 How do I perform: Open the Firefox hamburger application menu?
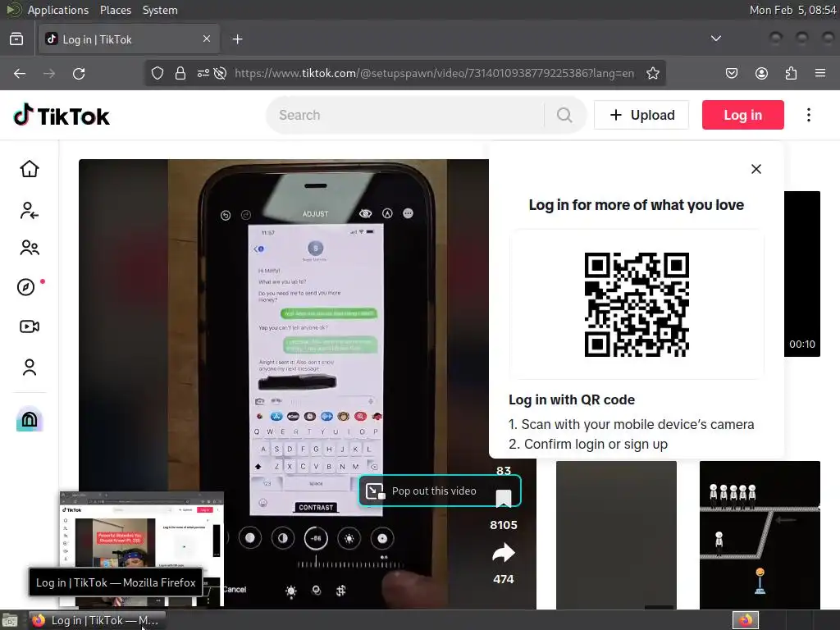(820, 73)
